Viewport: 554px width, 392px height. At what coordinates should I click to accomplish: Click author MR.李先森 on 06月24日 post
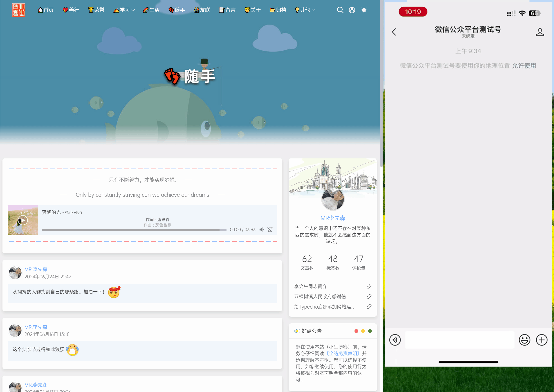tap(36, 269)
